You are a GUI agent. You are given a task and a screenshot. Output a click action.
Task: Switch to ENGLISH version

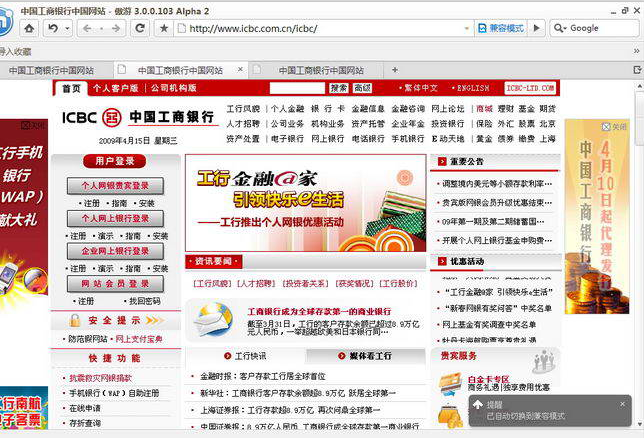pos(473,88)
